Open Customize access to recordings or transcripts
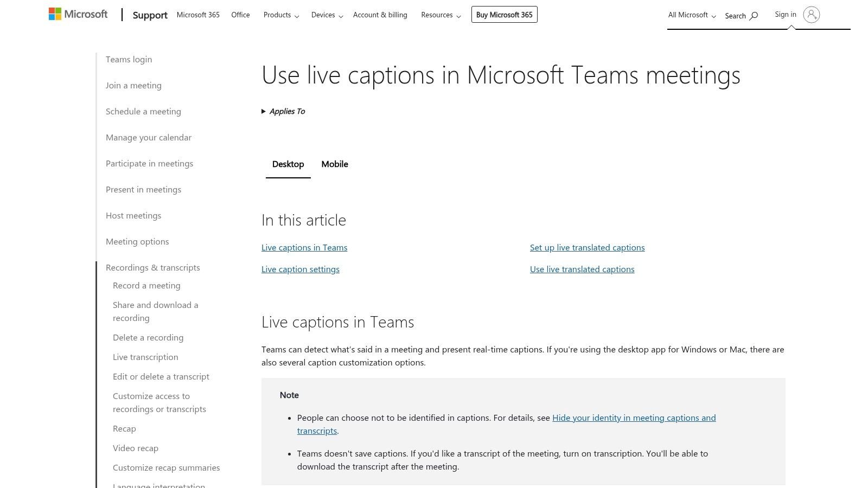This screenshot has width=868, height=488. coord(159,403)
